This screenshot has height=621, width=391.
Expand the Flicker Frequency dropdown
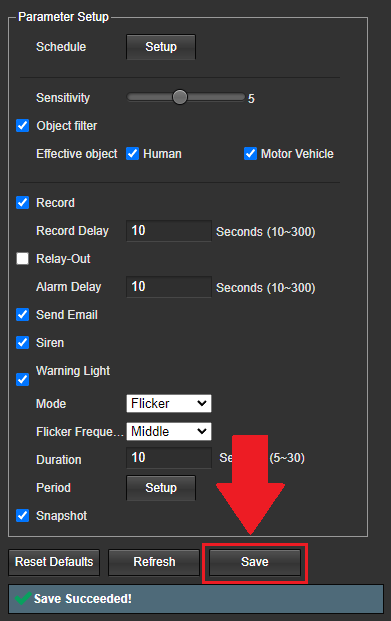[x=169, y=431]
